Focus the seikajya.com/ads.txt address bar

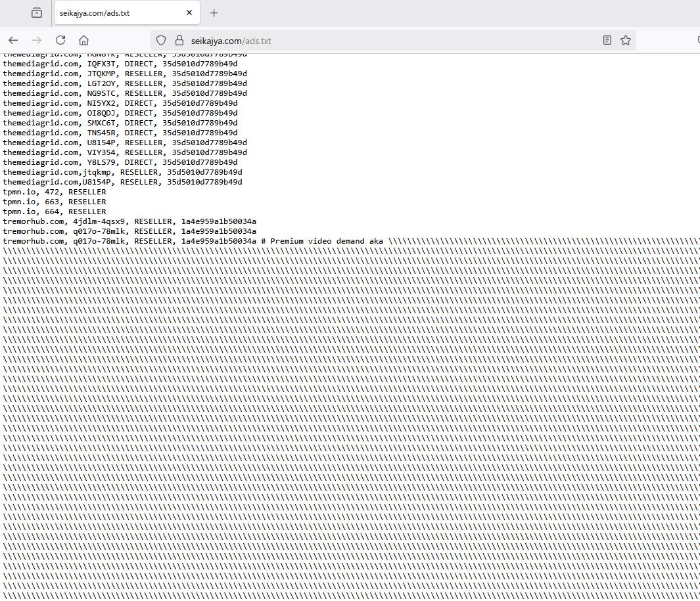click(x=393, y=41)
